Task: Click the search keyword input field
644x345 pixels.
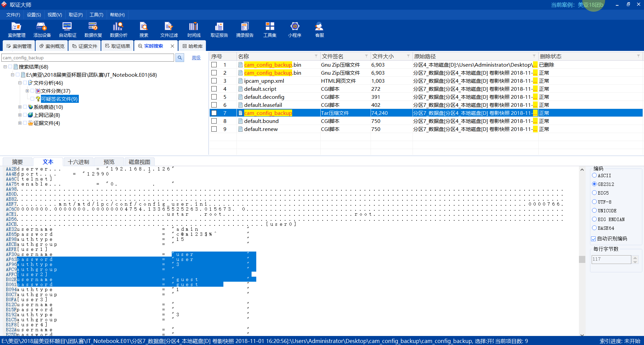Action: click(88, 58)
